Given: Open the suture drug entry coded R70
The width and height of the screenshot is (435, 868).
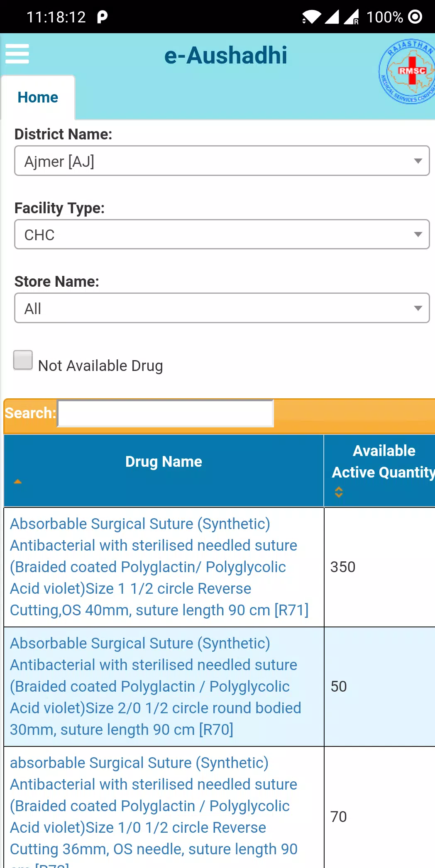Looking at the screenshot, I should pyautogui.click(x=156, y=686).
